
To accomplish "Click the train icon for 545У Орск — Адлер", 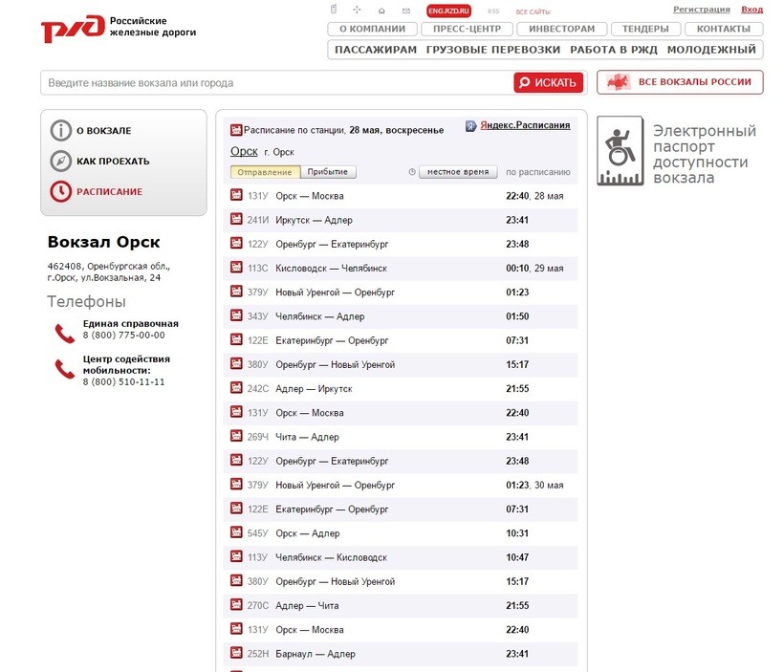I will coord(236,532).
